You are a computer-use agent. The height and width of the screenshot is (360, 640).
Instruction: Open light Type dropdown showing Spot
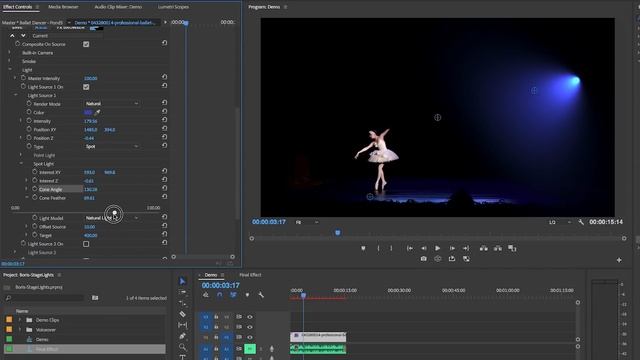click(x=112, y=147)
